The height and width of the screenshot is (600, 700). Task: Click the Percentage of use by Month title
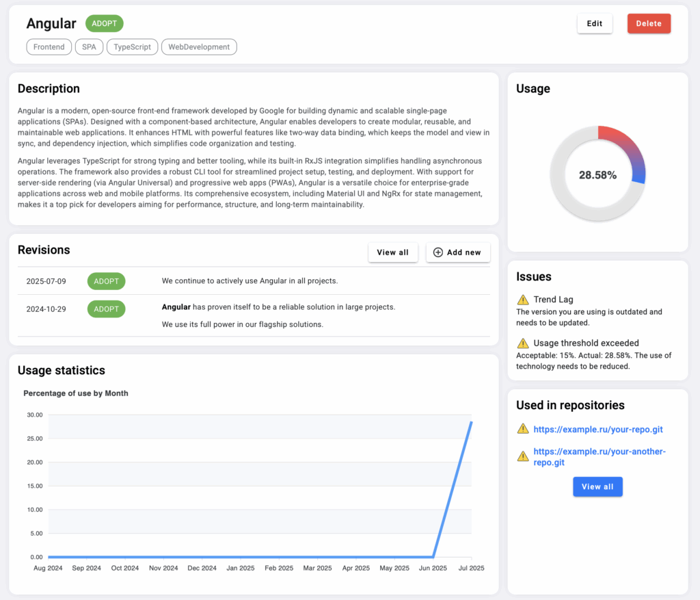(x=75, y=393)
